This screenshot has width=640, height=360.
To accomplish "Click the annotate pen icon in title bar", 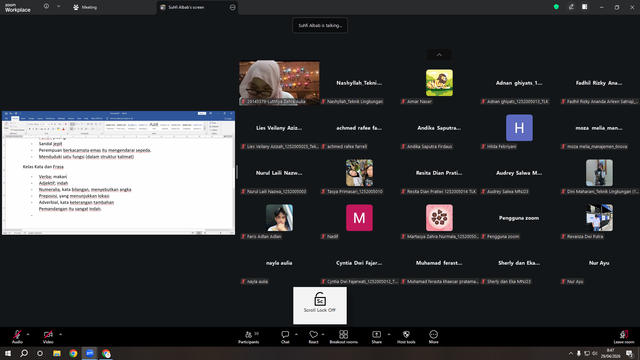I will point(571,7).
